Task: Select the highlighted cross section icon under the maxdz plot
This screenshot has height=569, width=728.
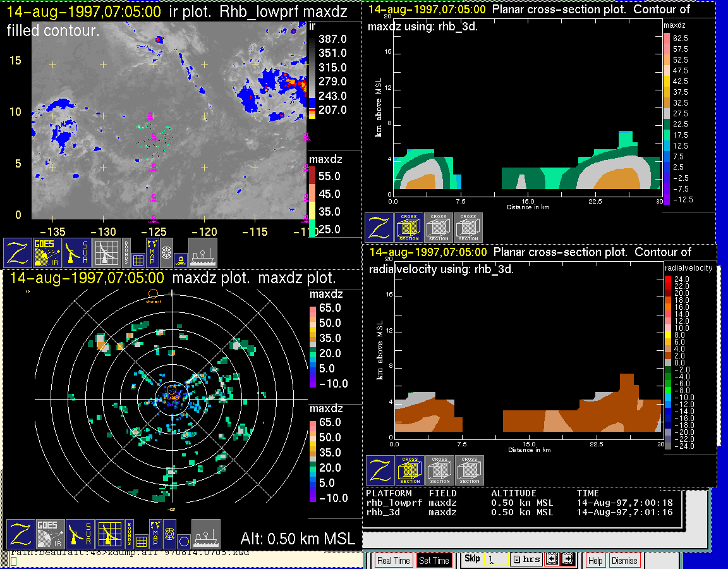Action: pos(409,228)
